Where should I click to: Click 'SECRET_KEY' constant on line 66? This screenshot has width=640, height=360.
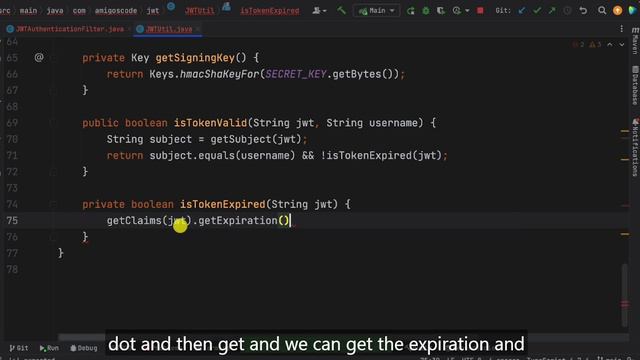296,74
